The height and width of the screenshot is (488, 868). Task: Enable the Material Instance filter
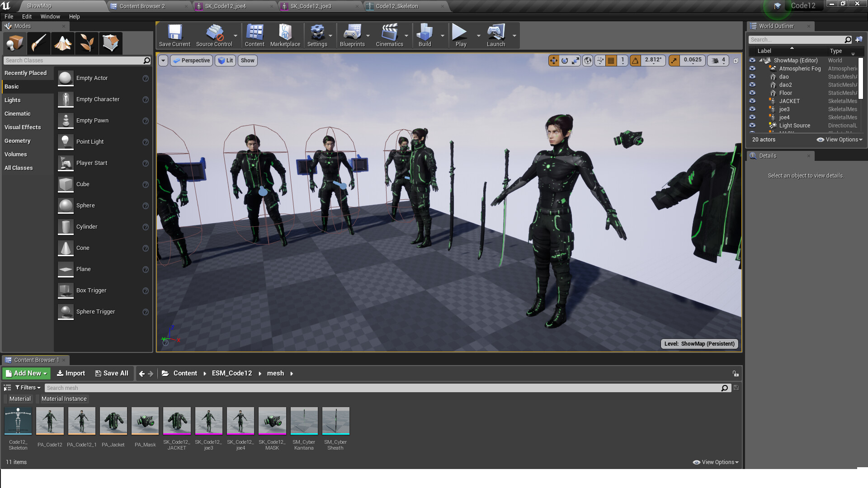pyautogui.click(x=63, y=399)
